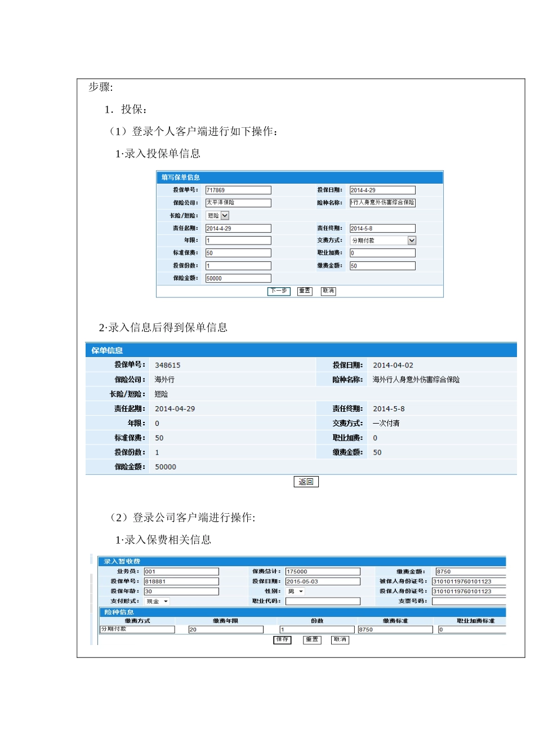The image size is (535, 756).
Task: Click the 缴费标准 field containing 8750
Action: point(395,629)
